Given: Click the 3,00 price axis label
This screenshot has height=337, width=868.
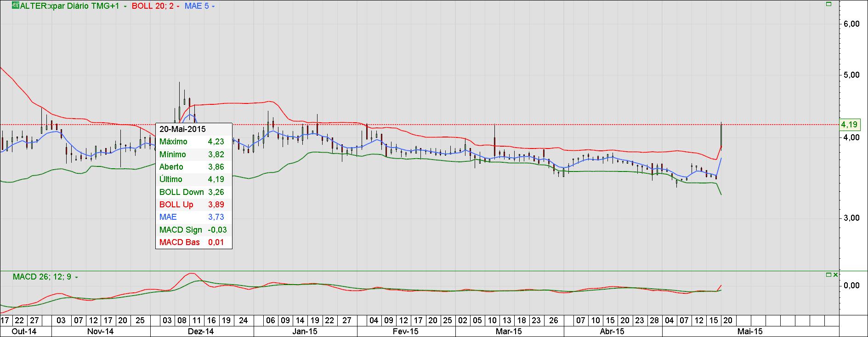Looking at the screenshot, I should [x=851, y=217].
